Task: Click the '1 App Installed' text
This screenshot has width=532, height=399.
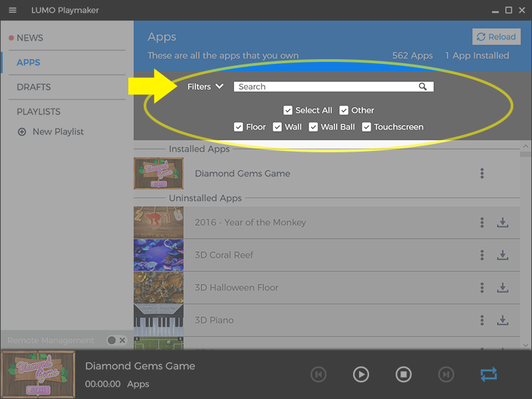Action: 477,56
